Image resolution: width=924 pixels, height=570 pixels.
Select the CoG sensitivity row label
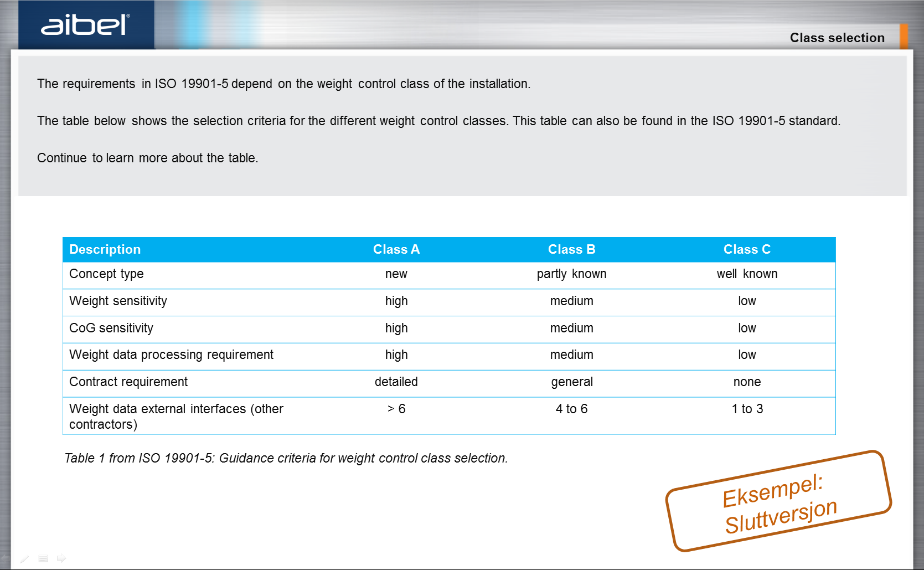coord(111,328)
